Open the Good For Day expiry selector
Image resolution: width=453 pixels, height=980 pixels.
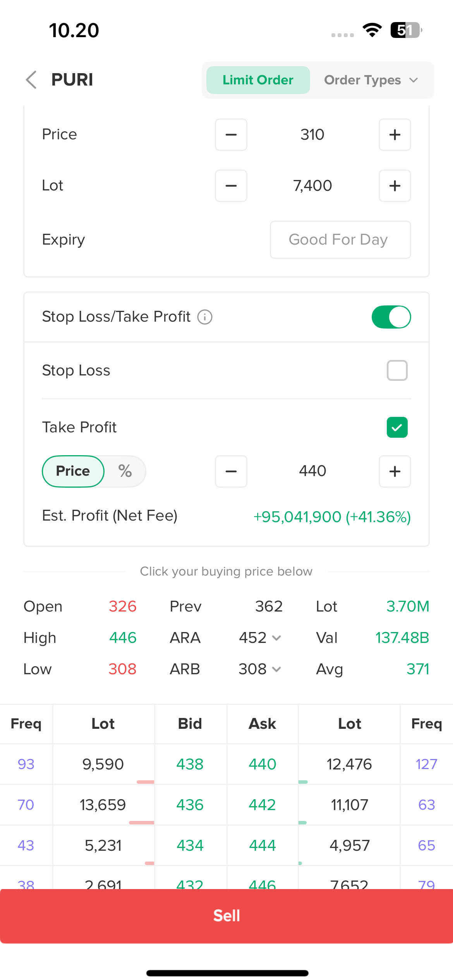(340, 240)
